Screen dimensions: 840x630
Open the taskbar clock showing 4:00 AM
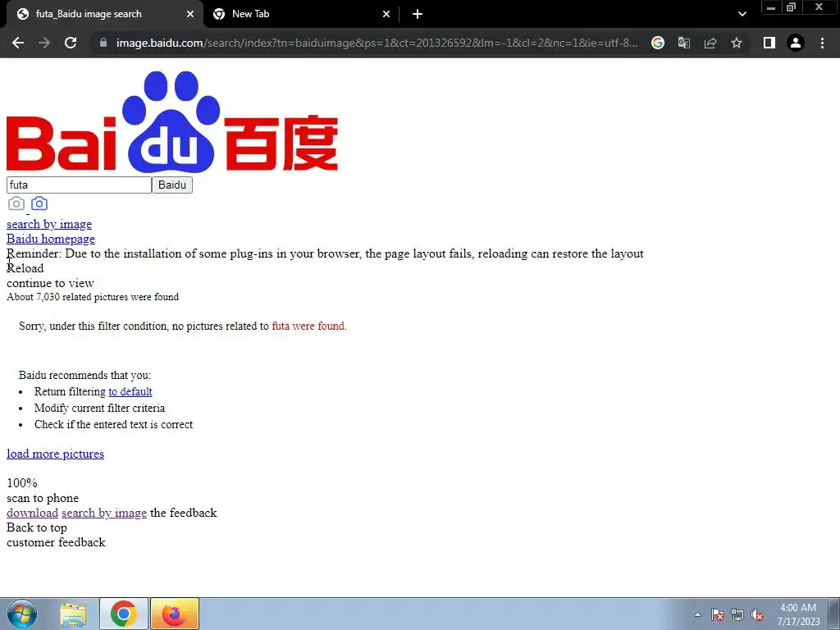click(x=798, y=614)
